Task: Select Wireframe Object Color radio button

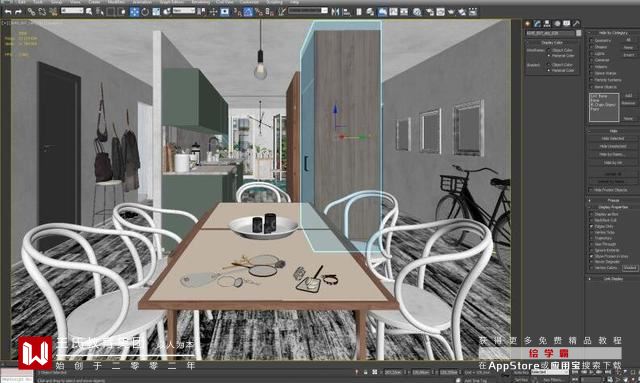Action: click(x=549, y=50)
